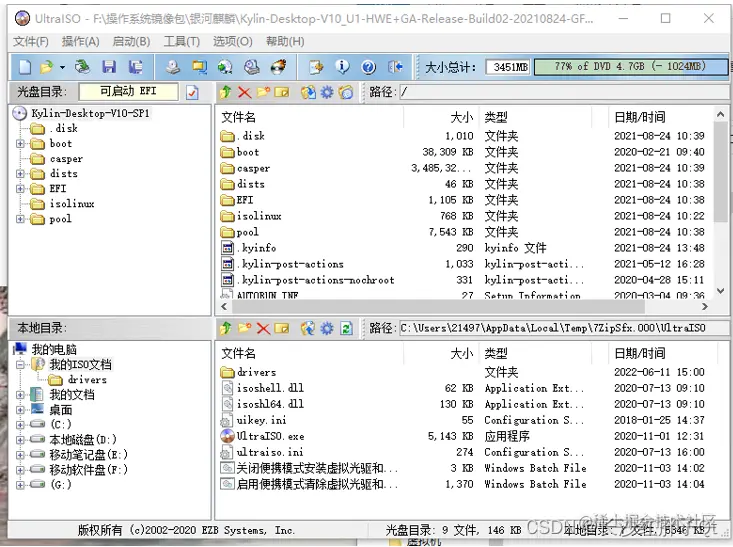Click the 可启动 EFI boot type field
This screenshot has width=733, height=547.
[x=129, y=92]
